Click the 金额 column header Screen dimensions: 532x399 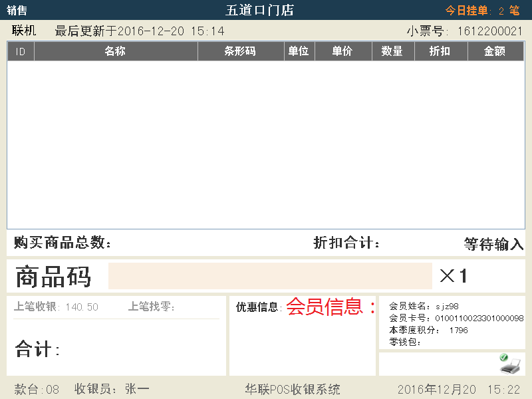[495, 51]
